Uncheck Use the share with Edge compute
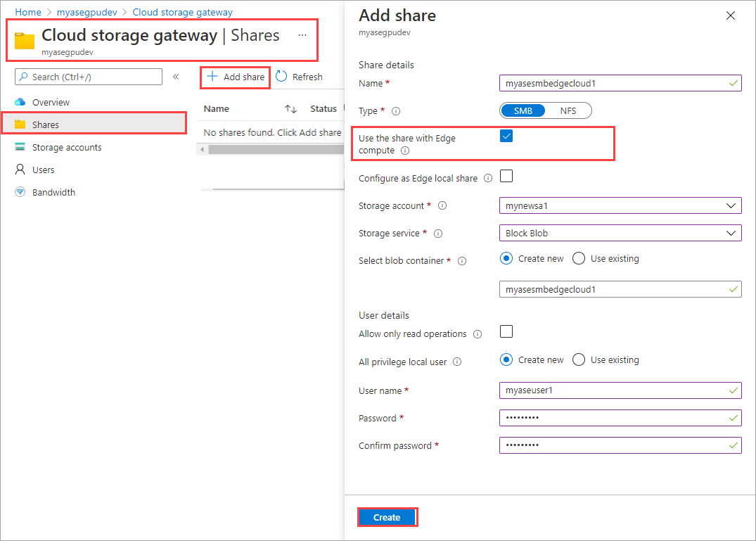756x541 pixels. 506,136
